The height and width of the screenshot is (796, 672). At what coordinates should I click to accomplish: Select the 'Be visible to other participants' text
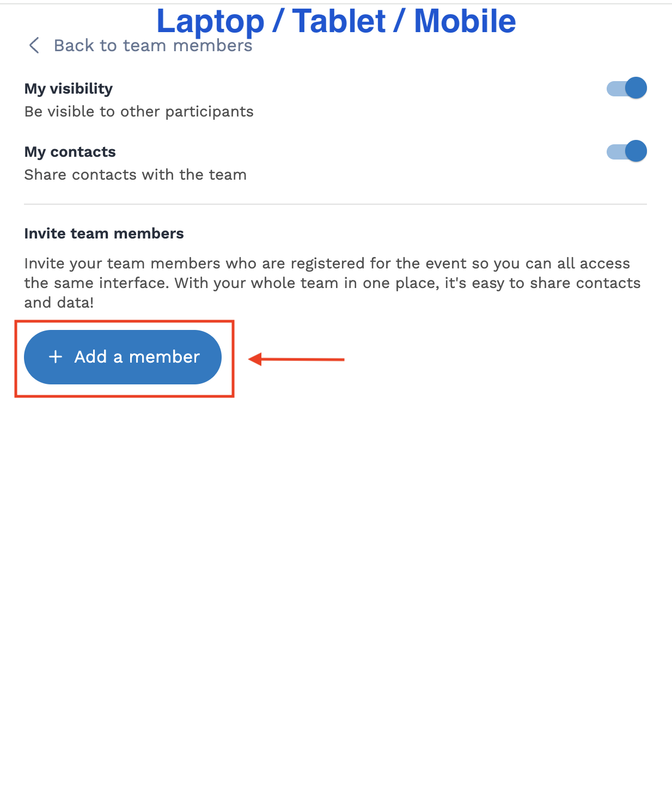pyautogui.click(x=139, y=112)
